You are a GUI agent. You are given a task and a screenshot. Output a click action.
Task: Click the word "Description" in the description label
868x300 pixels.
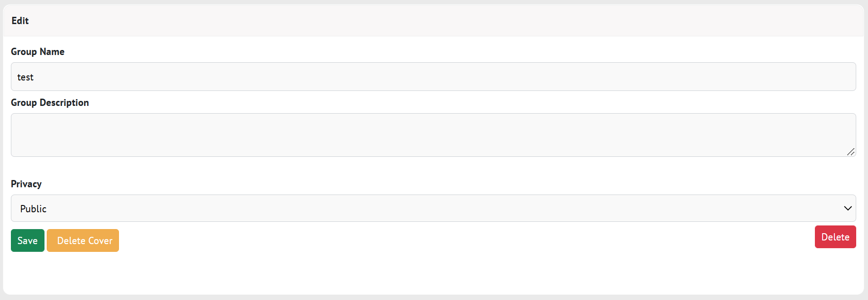(x=64, y=103)
